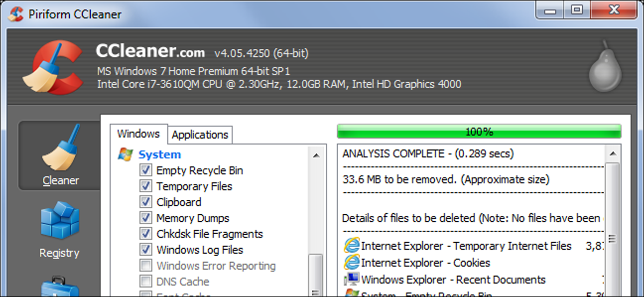Uncheck Empty Recycle Bin
Image resolution: width=644 pixels, height=297 pixels.
click(146, 170)
